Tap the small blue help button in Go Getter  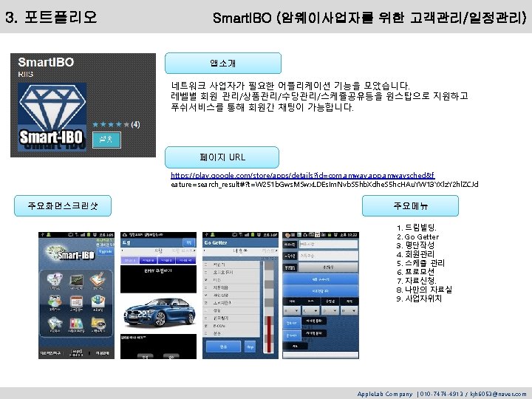[250, 347]
